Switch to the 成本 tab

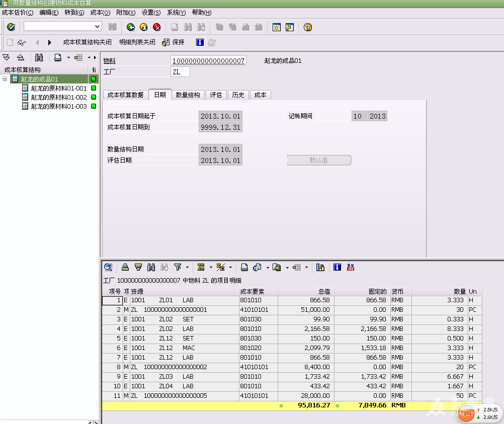pos(261,95)
